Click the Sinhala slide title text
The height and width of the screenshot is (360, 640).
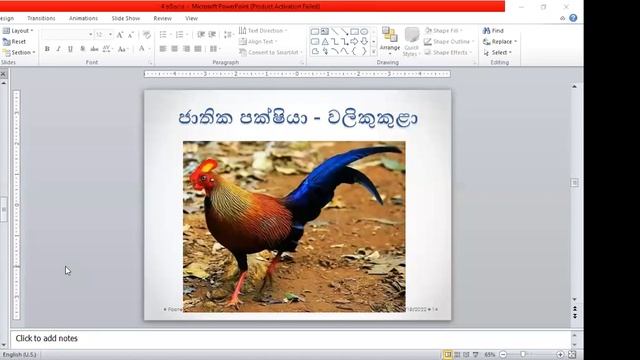298,118
